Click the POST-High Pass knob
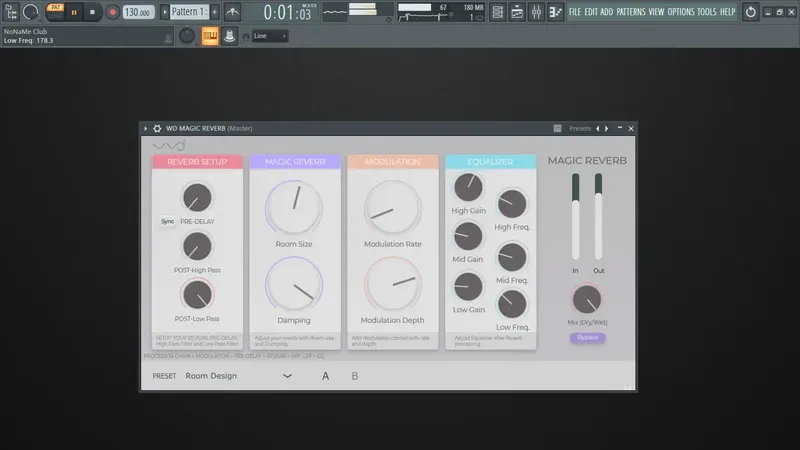The image size is (800, 450). point(197,246)
